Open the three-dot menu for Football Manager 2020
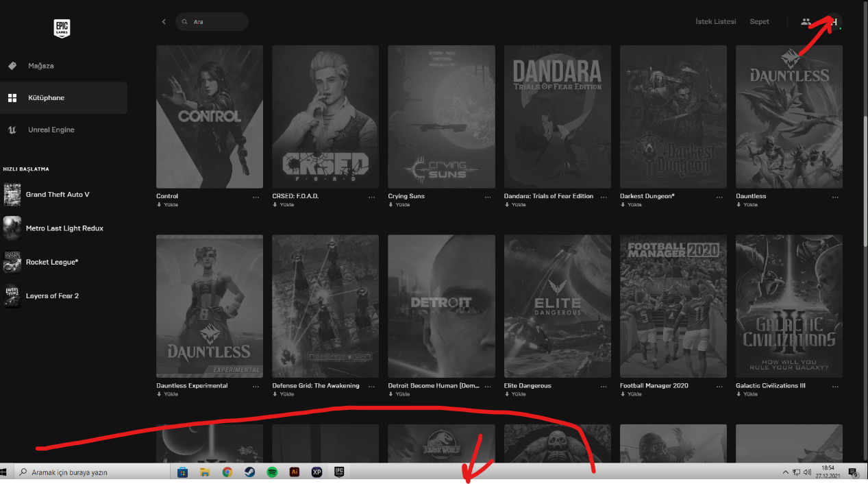This screenshot has width=868, height=484. pyautogui.click(x=720, y=386)
